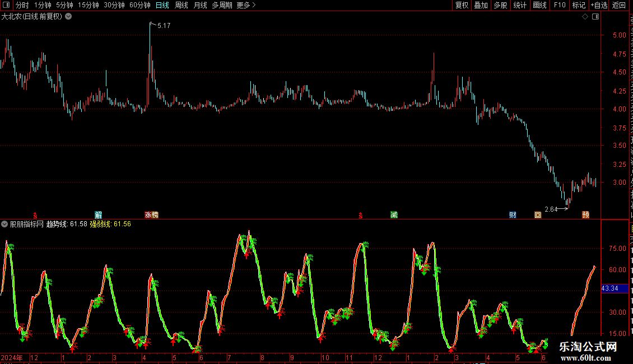Switch to the 30分钟 chart tab
Viewport: 633px width, 364px height.
tap(114, 5)
